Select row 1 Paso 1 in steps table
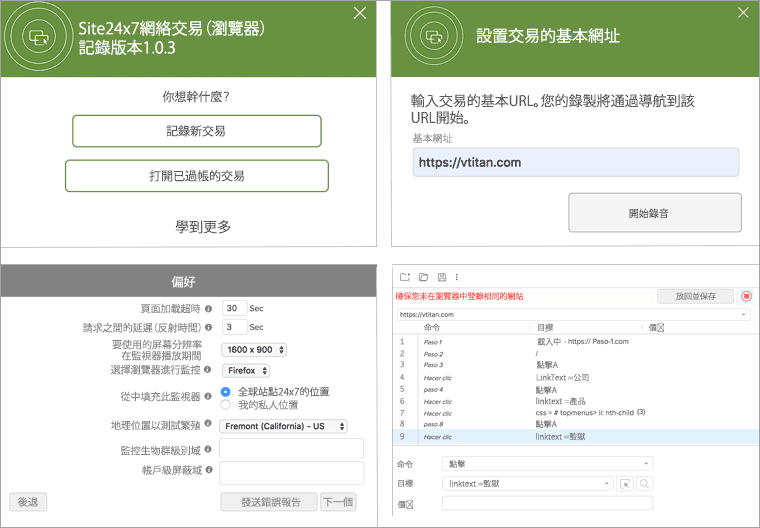Screen dimensions: 760x528 pyautogui.click(x=575, y=341)
